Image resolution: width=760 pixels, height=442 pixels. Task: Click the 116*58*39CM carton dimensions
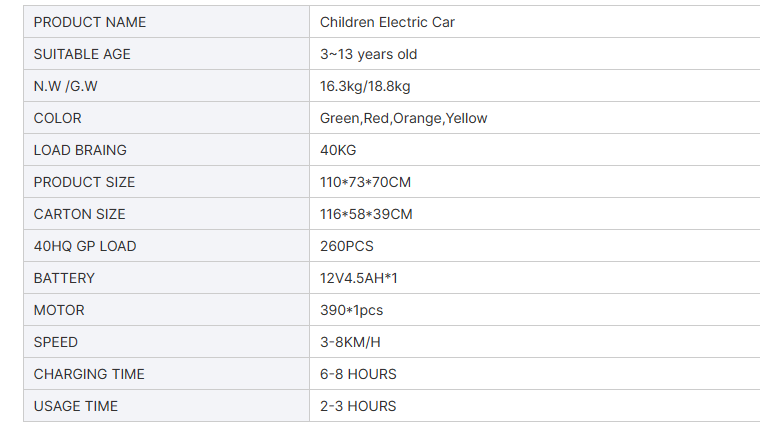coord(366,214)
